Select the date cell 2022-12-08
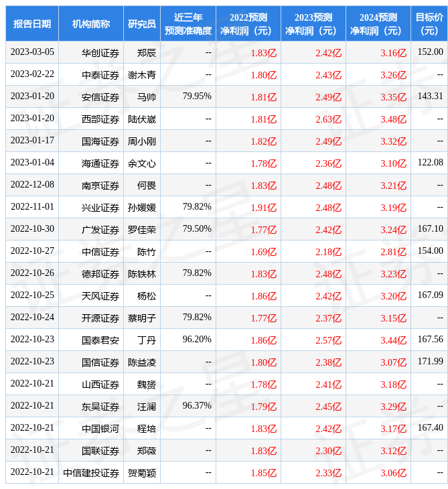This screenshot has width=448, height=489. (32, 185)
